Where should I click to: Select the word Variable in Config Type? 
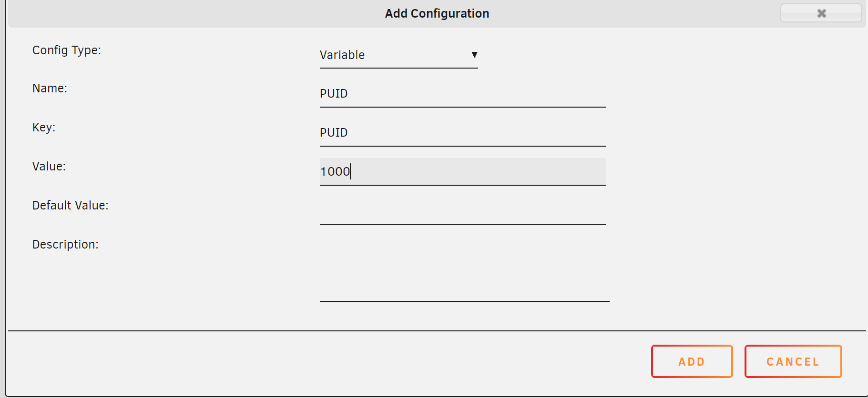(342, 55)
